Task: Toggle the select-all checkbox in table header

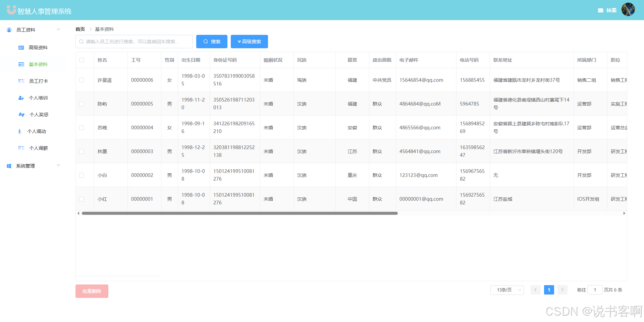Action: point(82,60)
